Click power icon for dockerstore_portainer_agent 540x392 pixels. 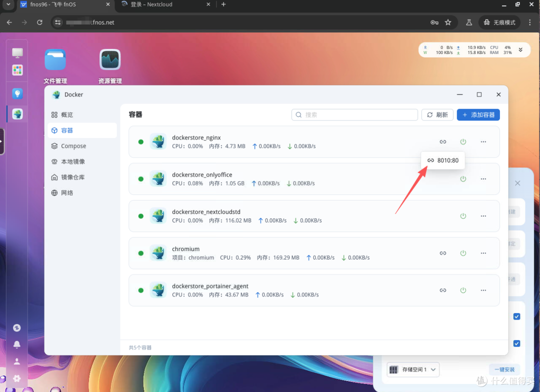click(463, 290)
